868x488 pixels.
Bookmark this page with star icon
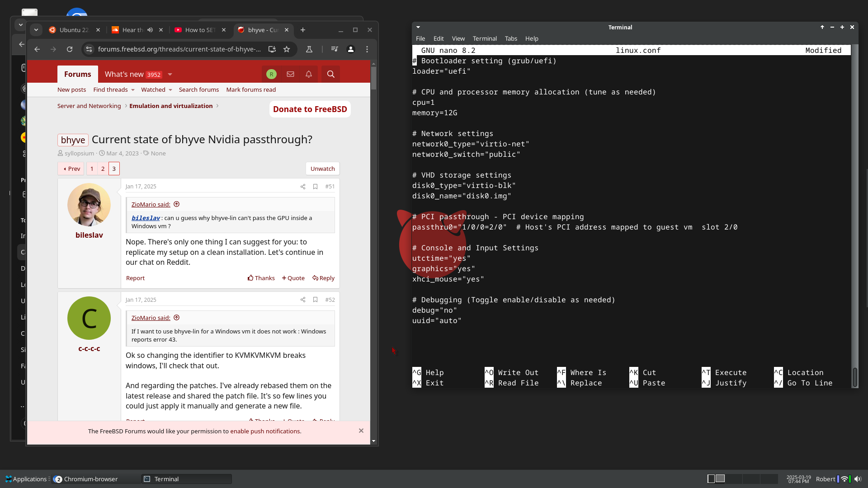(x=287, y=49)
